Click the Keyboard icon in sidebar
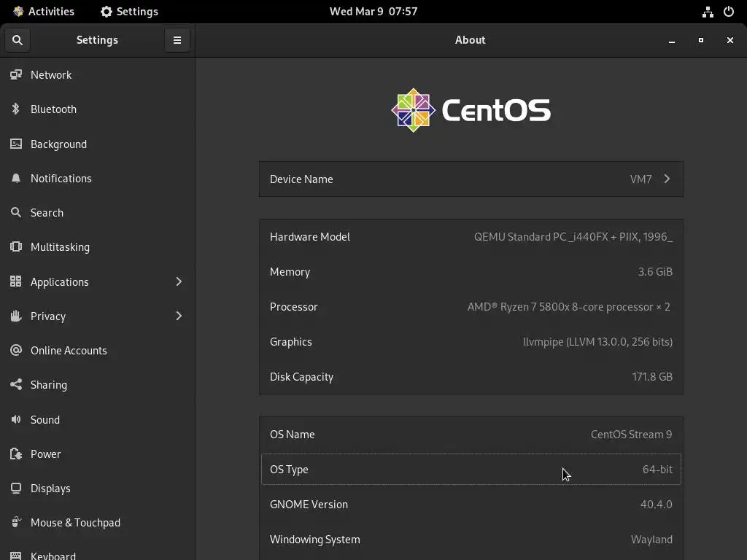 pyautogui.click(x=16, y=556)
